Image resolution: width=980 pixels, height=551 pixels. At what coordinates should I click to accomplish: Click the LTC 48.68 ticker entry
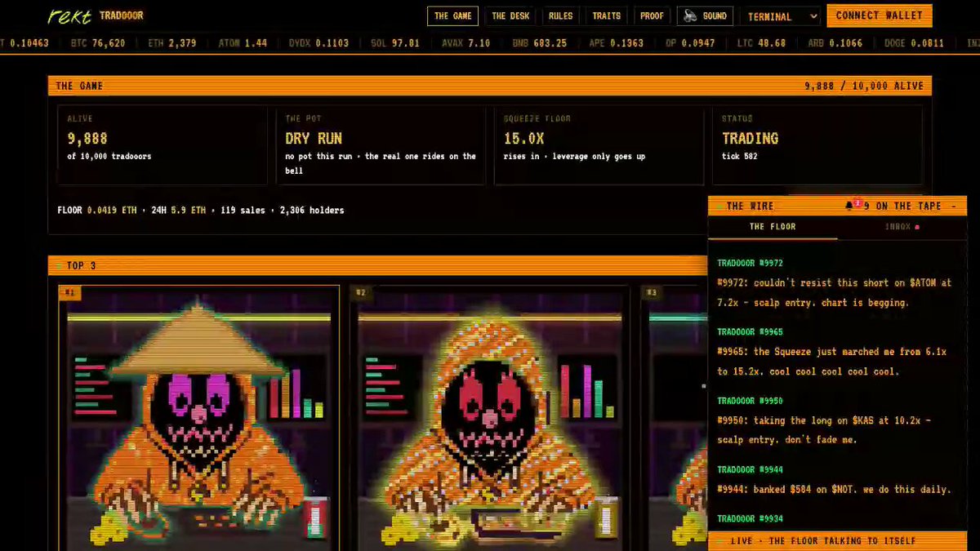tap(761, 43)
